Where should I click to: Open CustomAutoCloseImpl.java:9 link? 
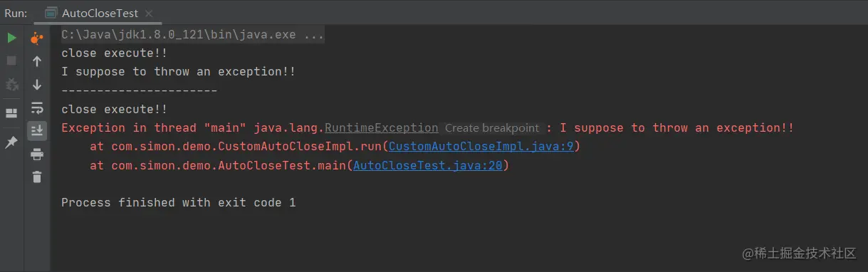[481, 147]
